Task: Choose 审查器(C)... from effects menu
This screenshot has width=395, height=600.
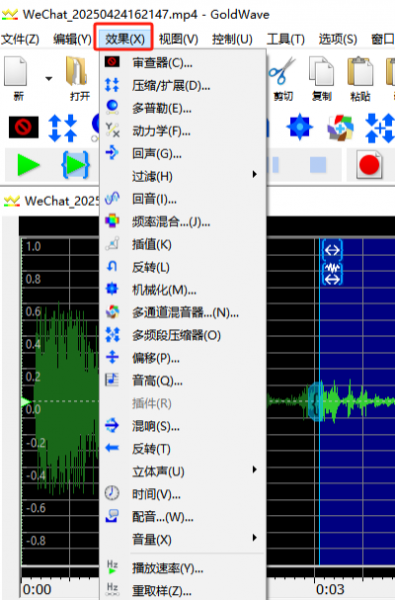Action: pyautogui.click(x=183, y=62)
